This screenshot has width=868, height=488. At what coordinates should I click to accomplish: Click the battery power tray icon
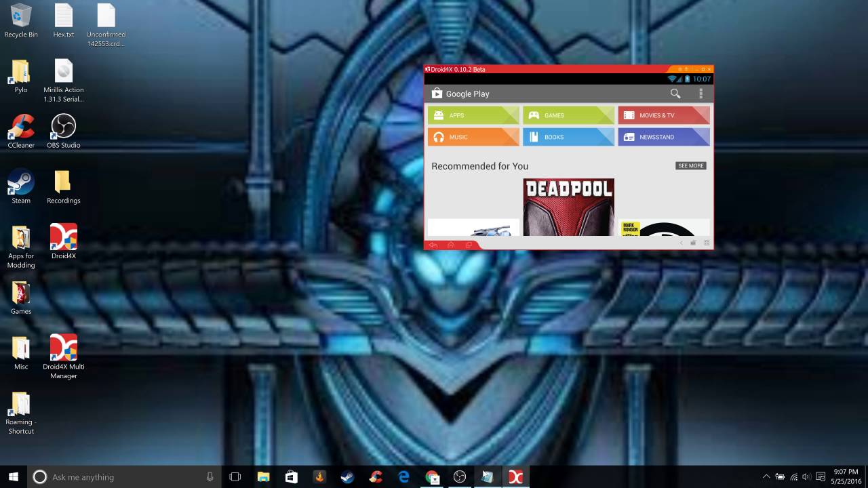click(780, 476)
